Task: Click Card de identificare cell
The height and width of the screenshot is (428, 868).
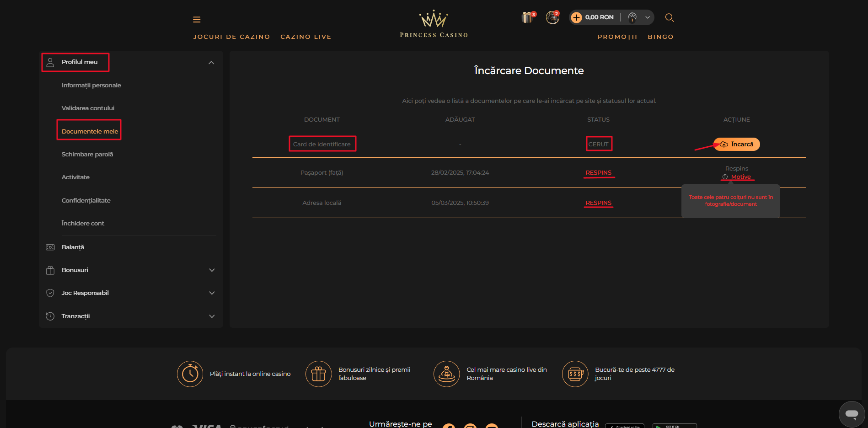Action: (322, 144)
